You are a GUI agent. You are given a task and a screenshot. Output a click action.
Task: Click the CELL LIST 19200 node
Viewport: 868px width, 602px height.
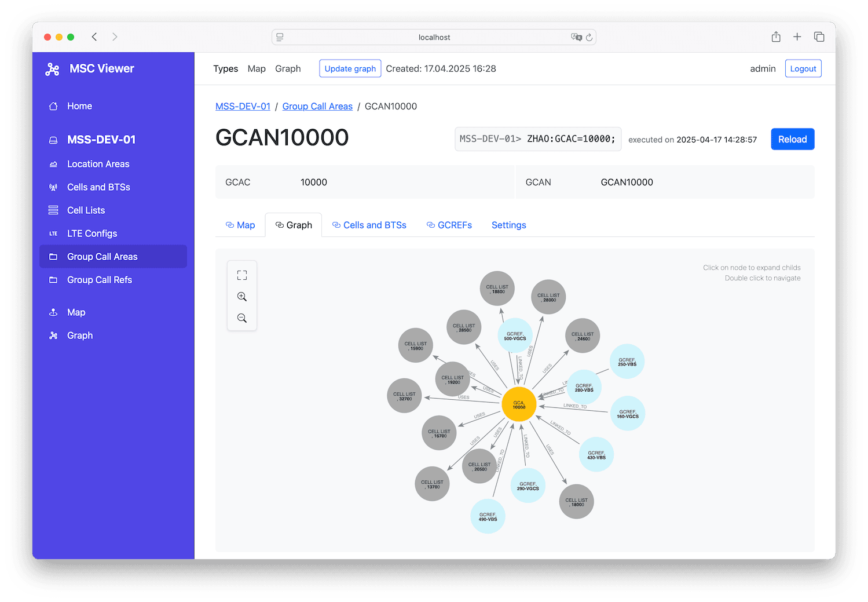[453, 379]
